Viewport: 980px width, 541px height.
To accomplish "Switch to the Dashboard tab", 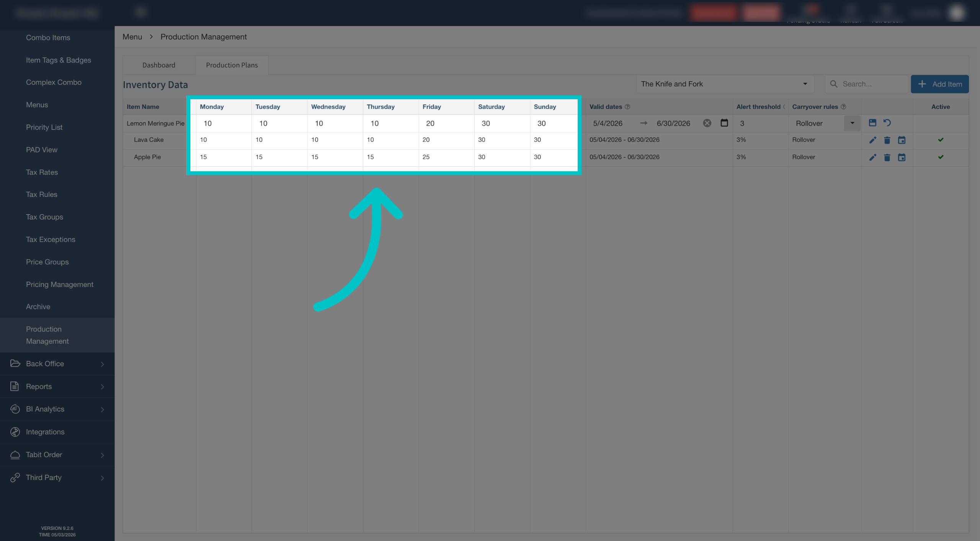I will click(159, 65).
